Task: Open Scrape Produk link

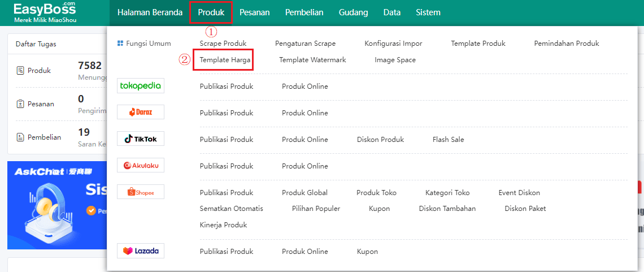Action: tap(223, 44)
